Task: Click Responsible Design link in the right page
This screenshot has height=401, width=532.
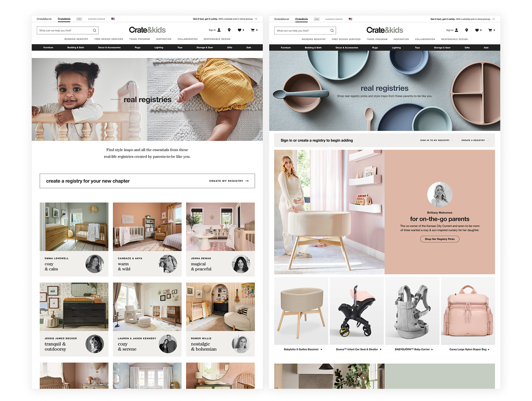Action: (x=454, y=40)
